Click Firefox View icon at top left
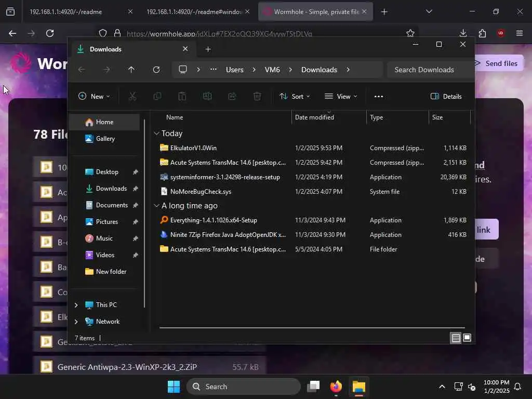Viewport: 532px width, 399px height. coord(10,12)
